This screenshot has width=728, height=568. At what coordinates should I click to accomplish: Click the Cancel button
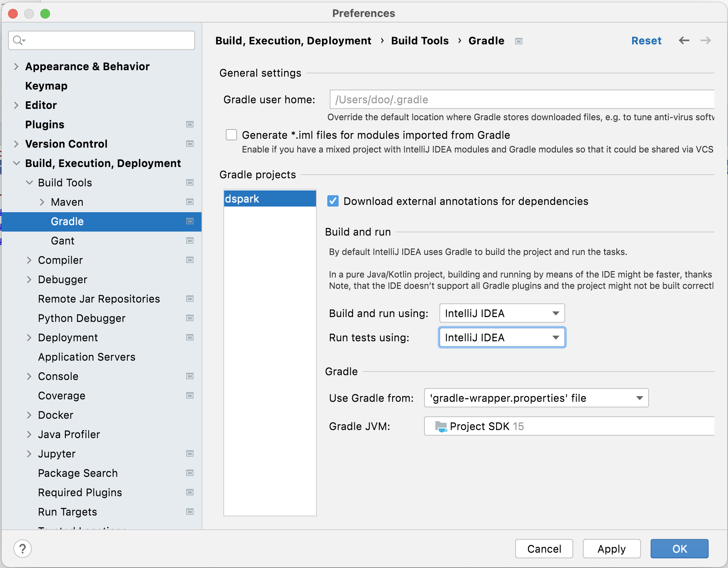[544, 549]
